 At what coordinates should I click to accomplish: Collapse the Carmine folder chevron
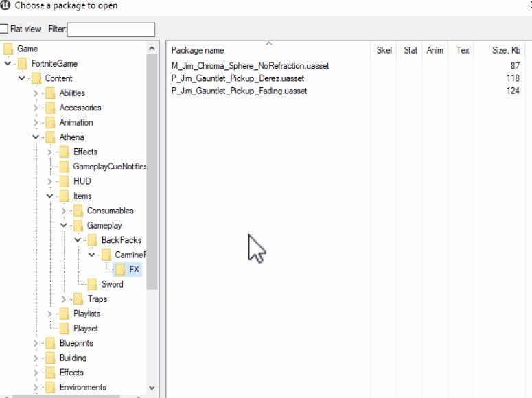point(91,255)
